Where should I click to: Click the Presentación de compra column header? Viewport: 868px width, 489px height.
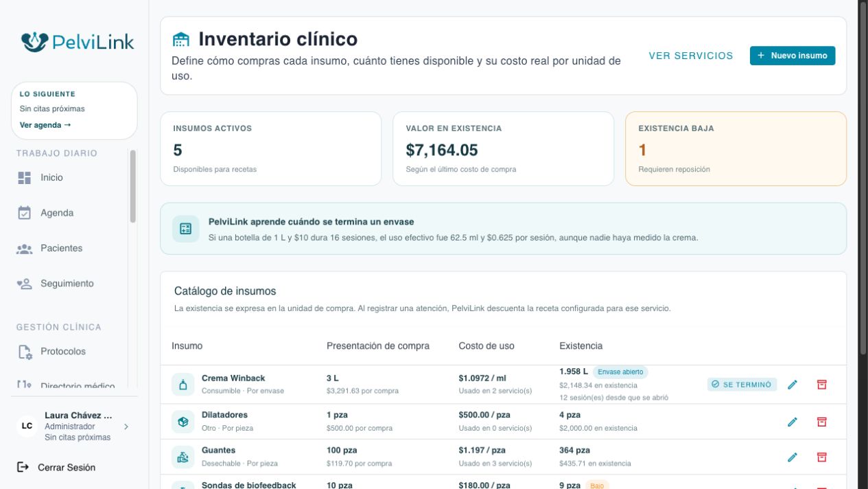coord(378,346)
